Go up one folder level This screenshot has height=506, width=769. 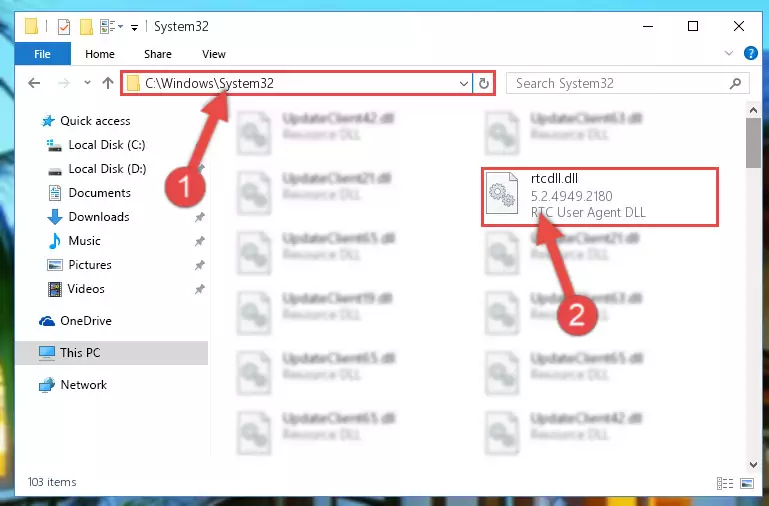coord(108,83)
